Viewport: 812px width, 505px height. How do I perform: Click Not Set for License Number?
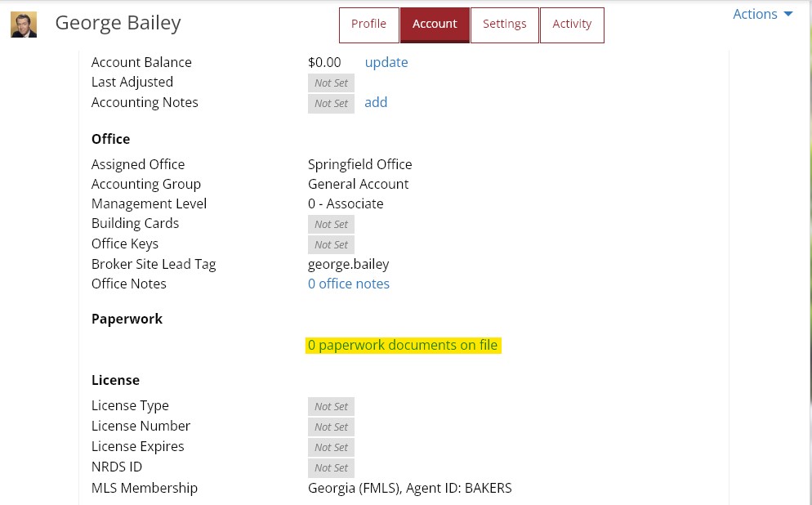[x=331, y=427]
